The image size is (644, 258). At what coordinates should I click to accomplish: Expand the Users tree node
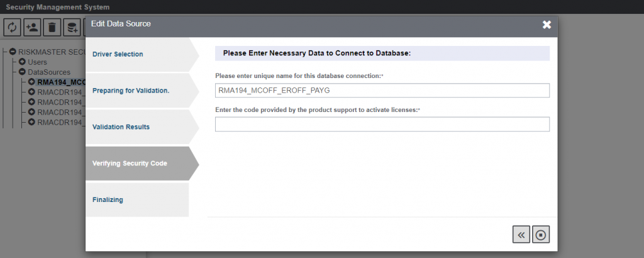pos(22,62)
